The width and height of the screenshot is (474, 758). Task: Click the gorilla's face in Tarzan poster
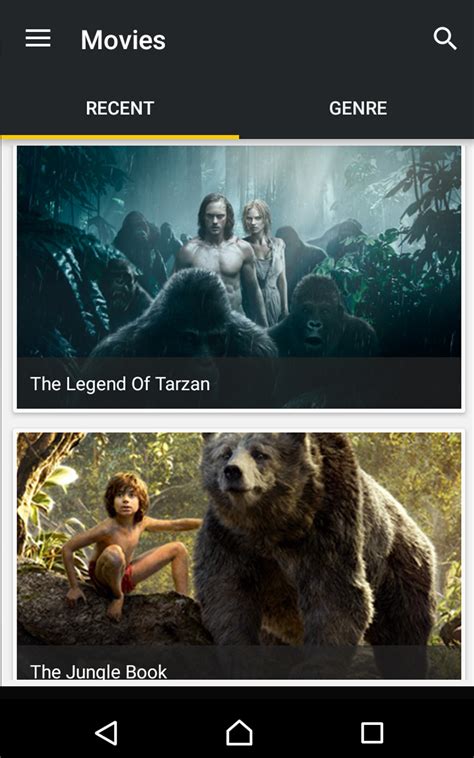coord(314,324)
